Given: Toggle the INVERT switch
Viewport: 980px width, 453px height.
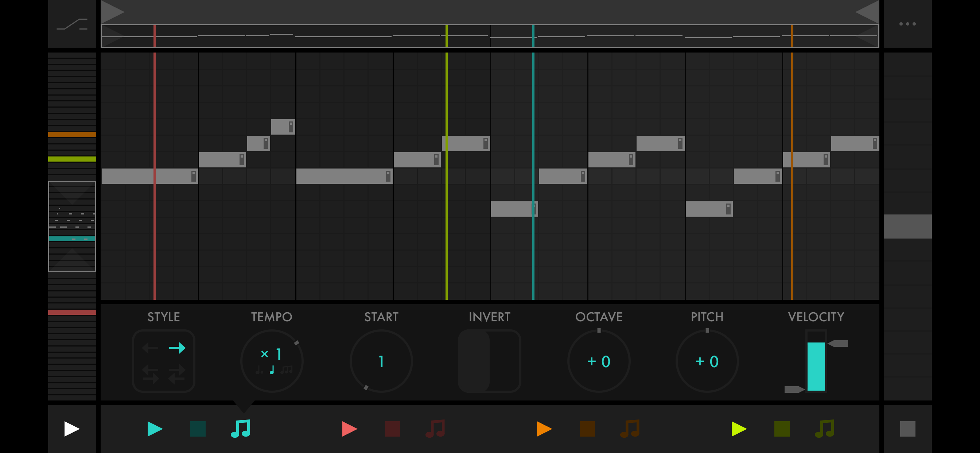Looking at the screenshot, I should click(x=489, y=361).
